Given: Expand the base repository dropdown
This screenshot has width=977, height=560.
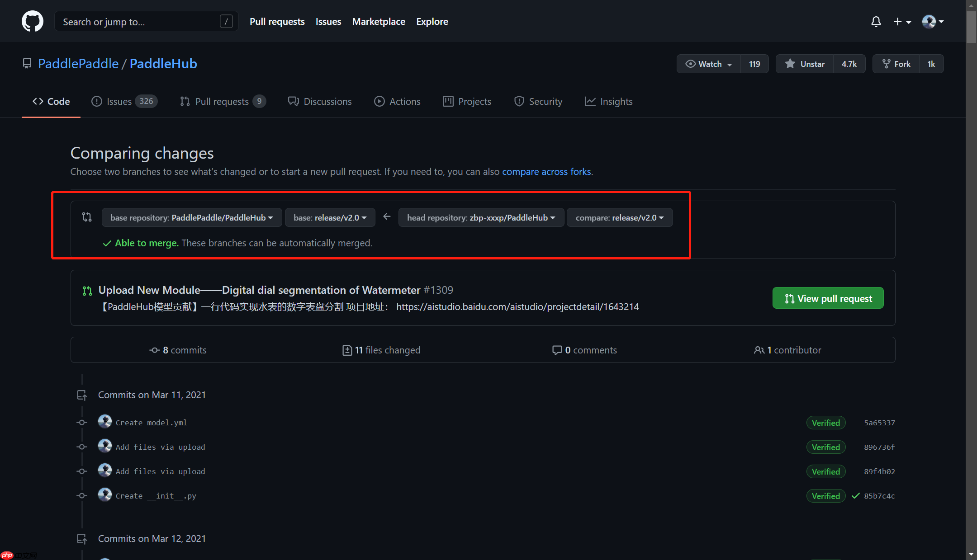Looking at the screenshot, I should (x=192, y=217).
